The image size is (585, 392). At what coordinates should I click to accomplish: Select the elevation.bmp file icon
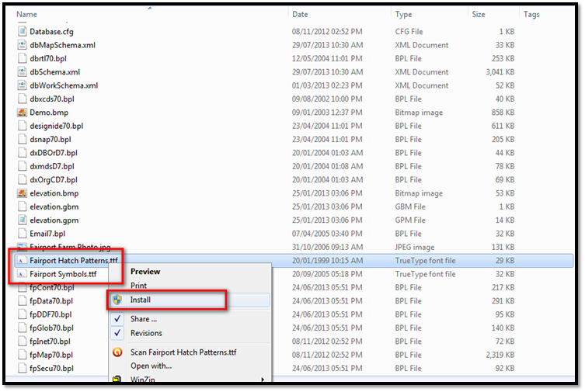[x=22, y=193]
